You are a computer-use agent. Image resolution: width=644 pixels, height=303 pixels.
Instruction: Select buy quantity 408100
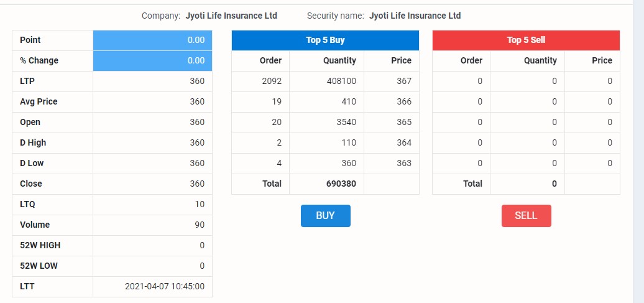(x=341, y=81)
